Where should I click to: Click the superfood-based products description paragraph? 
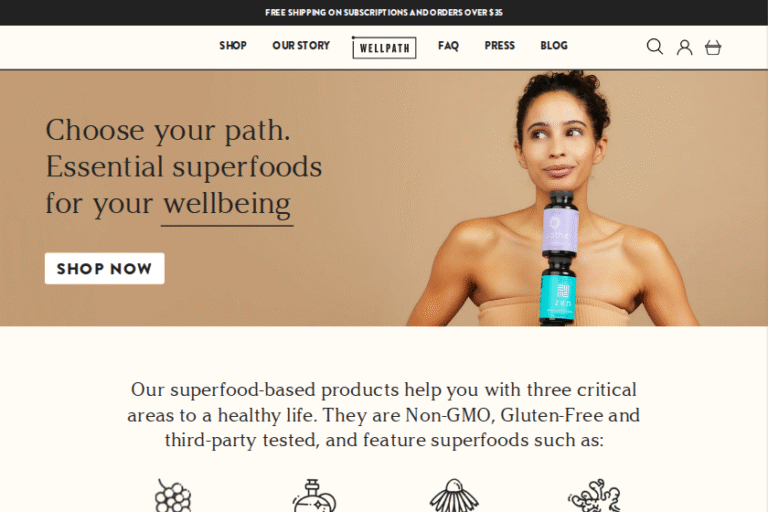tap(384, 414)
